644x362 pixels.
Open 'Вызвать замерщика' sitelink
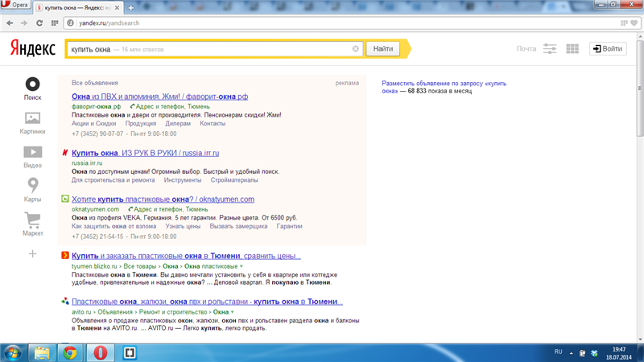point(238,227)
